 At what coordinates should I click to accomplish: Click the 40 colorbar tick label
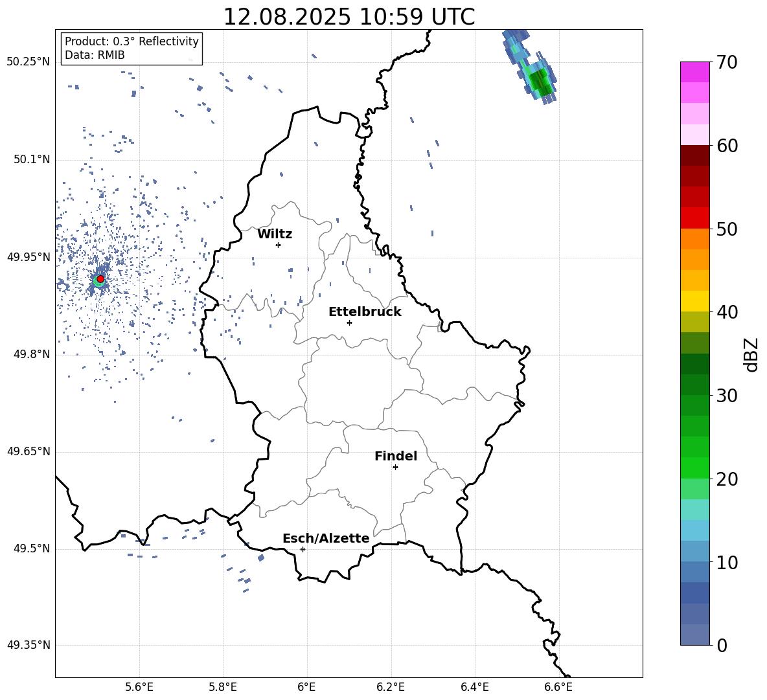[727, 312]
